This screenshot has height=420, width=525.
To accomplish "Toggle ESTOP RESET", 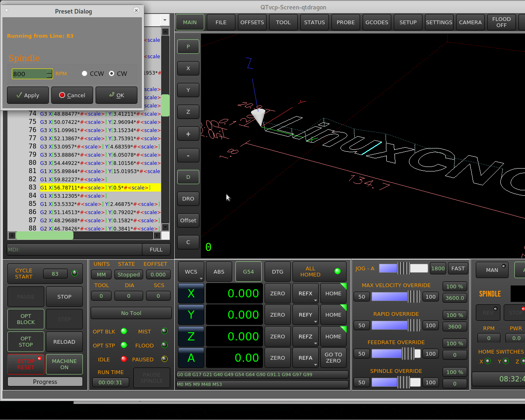I will (x=26, y=364).
